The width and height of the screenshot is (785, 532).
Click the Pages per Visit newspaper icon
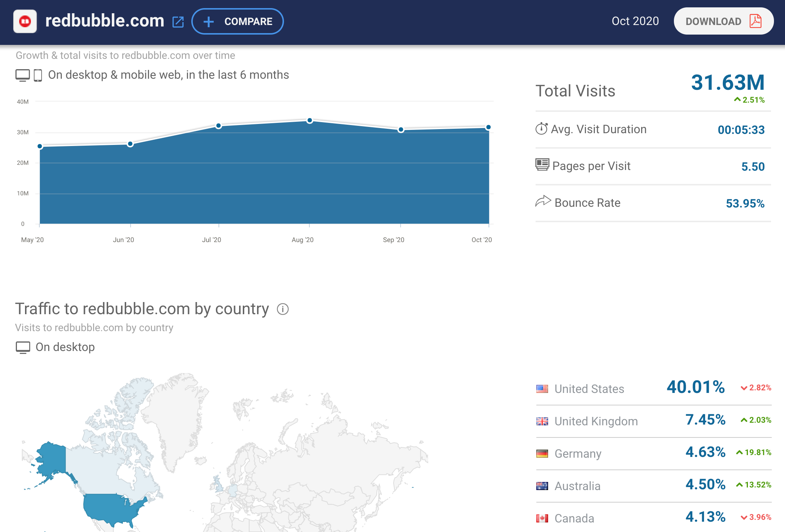(x=542, y=164)
